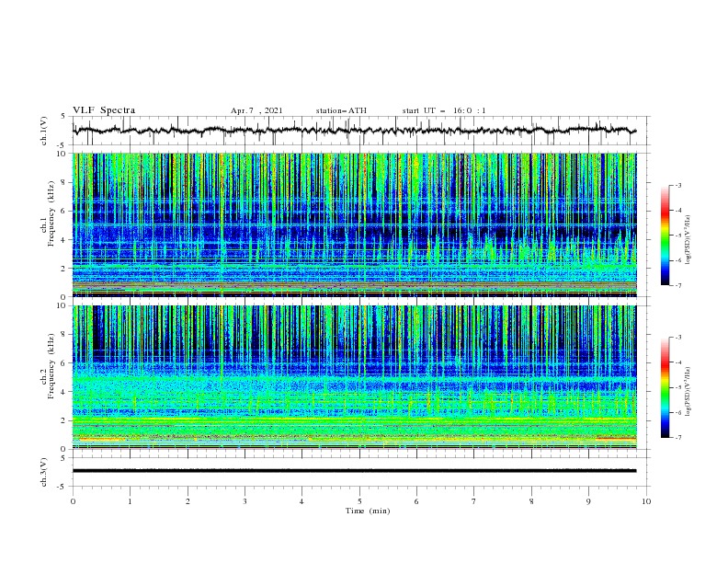728x563 pixels.
Task: Click the 'ch.3(V)' axis label
Action: pos(43,472)
